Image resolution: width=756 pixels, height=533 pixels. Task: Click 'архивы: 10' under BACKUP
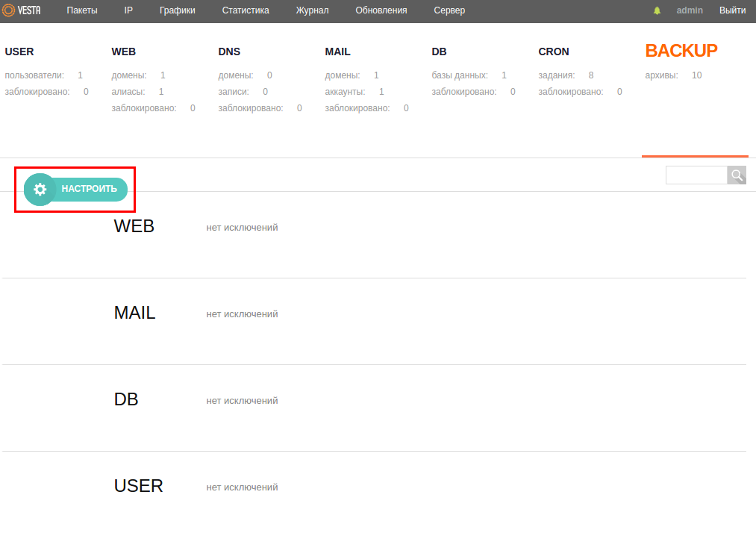pyautogui.click(x=674, y=75)
